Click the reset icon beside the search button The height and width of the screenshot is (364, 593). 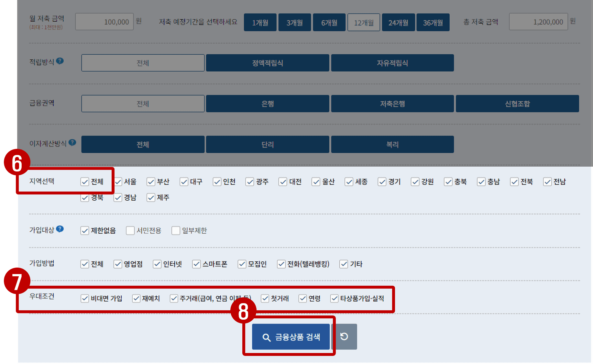(344, 336)
